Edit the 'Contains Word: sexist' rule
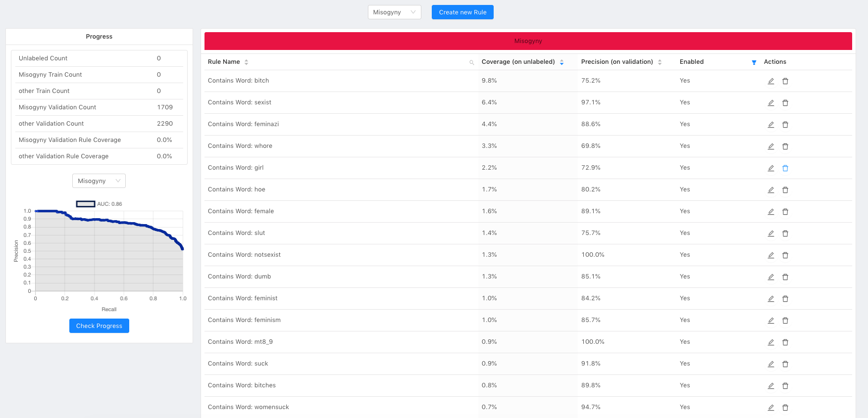868x418 pixels. click(x=771, y=103)
